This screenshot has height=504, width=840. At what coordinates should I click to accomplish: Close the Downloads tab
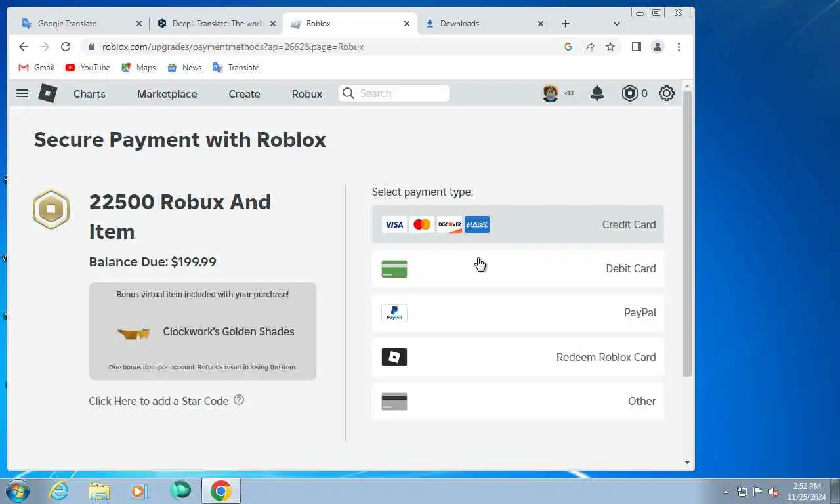(540, 24)
